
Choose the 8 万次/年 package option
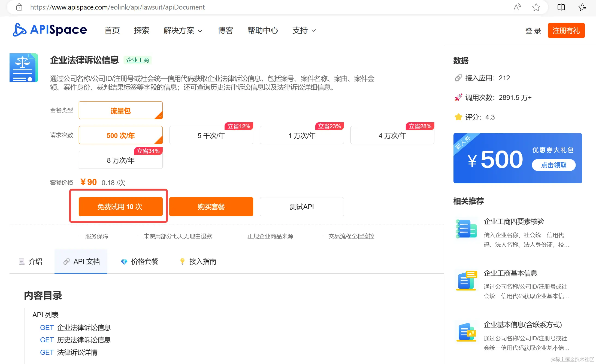click(x=120, y=160)
